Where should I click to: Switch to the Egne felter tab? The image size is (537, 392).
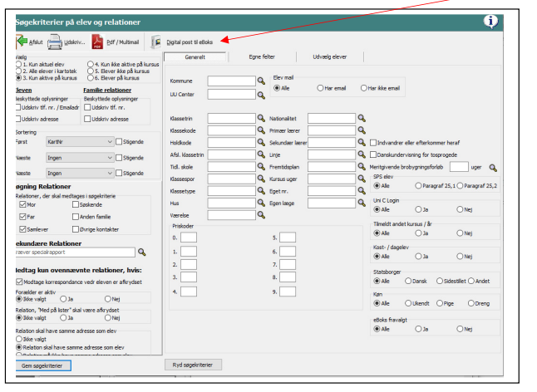262,56
